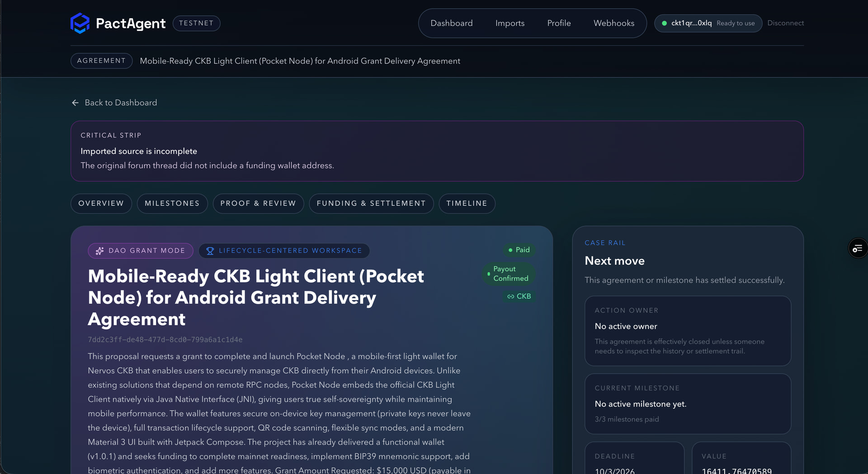868x474 pixels.
Task: Click the PactAgent hexagon logo icon
Action: click(80, 23)
